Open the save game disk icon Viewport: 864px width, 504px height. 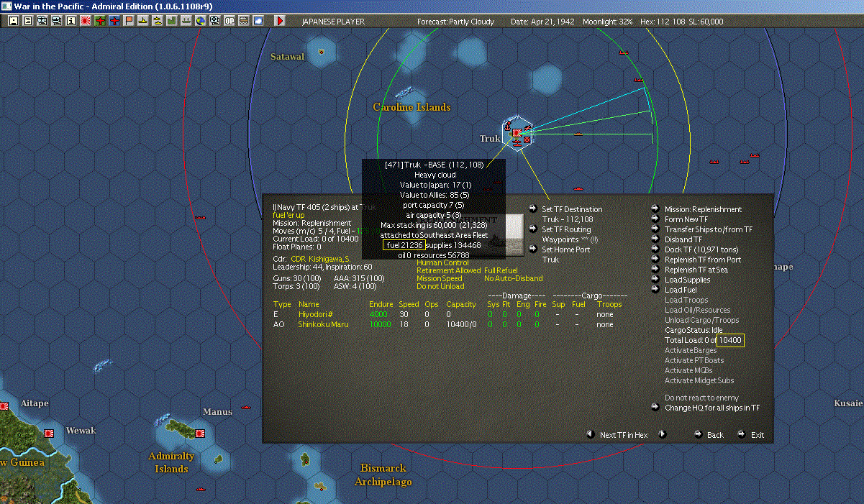point(14,21)
